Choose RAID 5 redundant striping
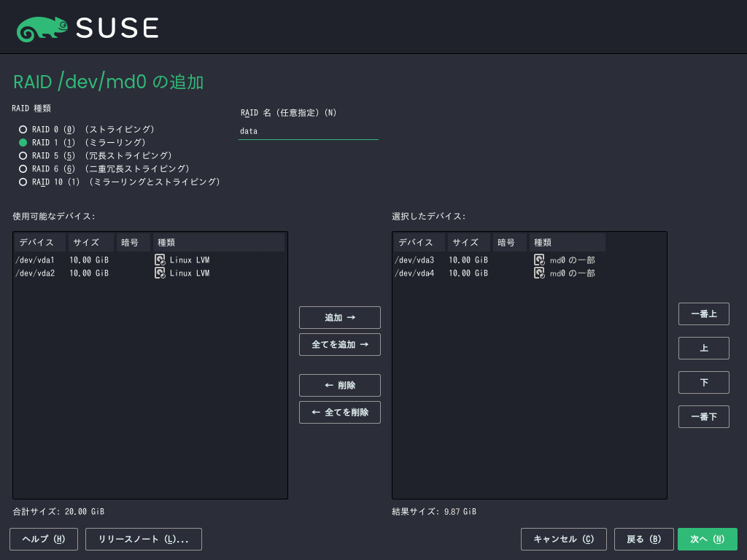The width and height of the screenshot is (747, 560). 23,155
